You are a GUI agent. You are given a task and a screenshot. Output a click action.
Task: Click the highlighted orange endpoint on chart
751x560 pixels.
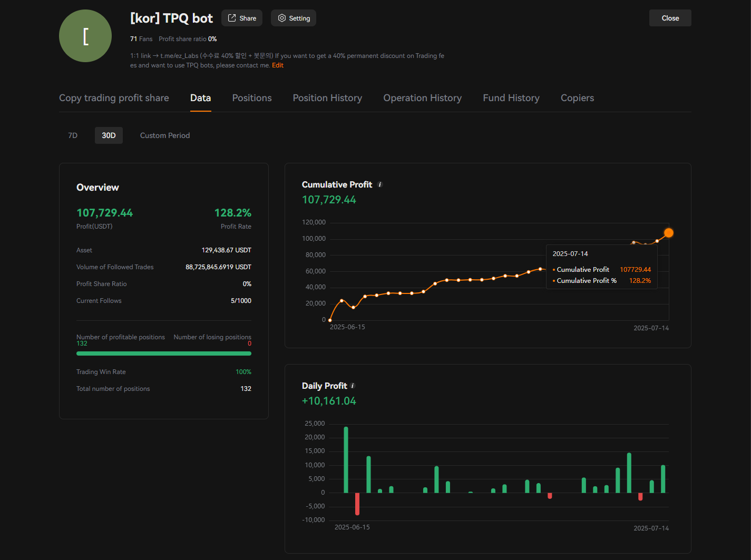(x=668, y=233)
